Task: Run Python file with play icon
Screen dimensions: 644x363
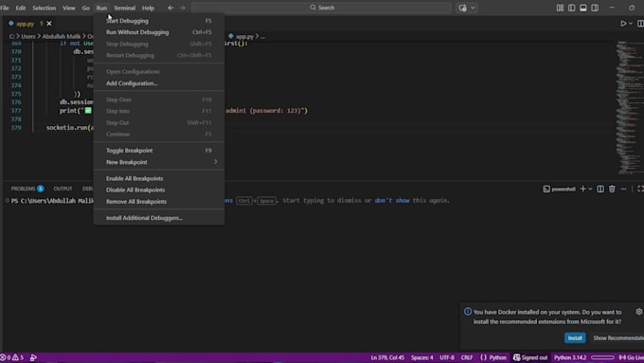Action: click(x=623, y=24)
